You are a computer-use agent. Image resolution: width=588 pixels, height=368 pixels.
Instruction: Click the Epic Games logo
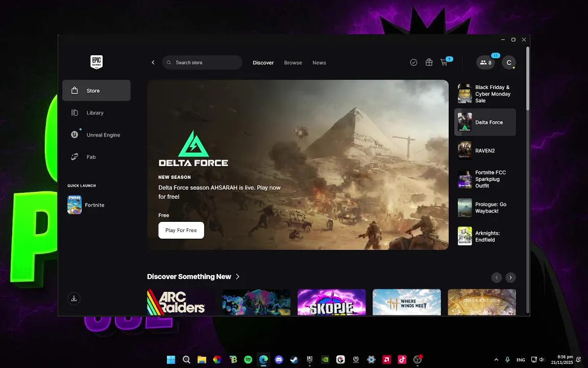(96, 62)
